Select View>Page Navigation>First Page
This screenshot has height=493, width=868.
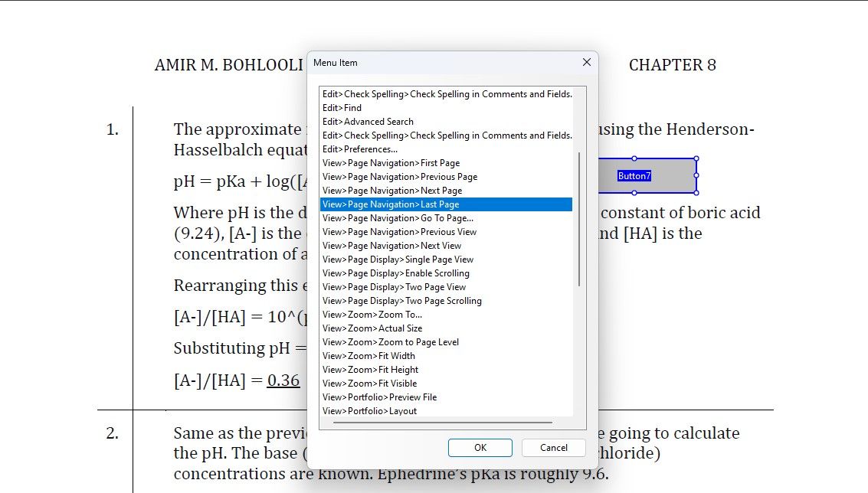446,163
